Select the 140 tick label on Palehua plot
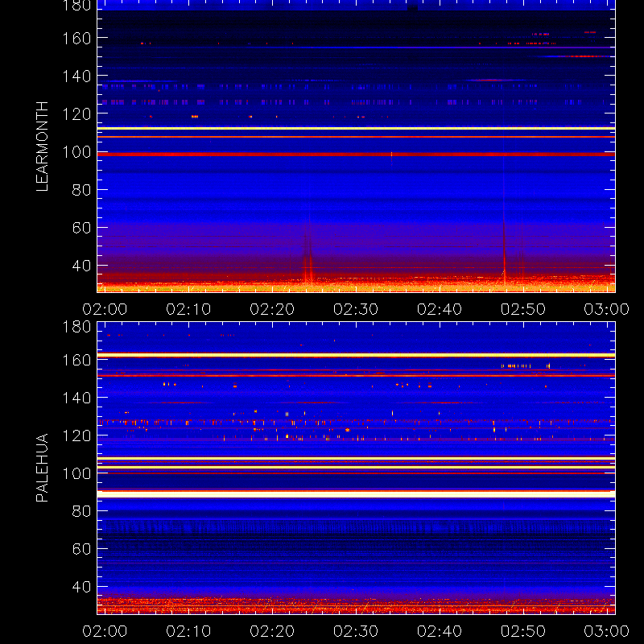This screenshot has height=644, width=644. point(76,398)
